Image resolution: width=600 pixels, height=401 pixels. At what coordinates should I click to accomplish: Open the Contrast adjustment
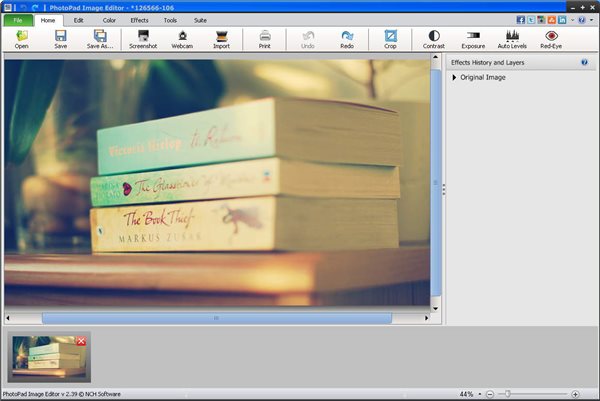tap(434, 39)
